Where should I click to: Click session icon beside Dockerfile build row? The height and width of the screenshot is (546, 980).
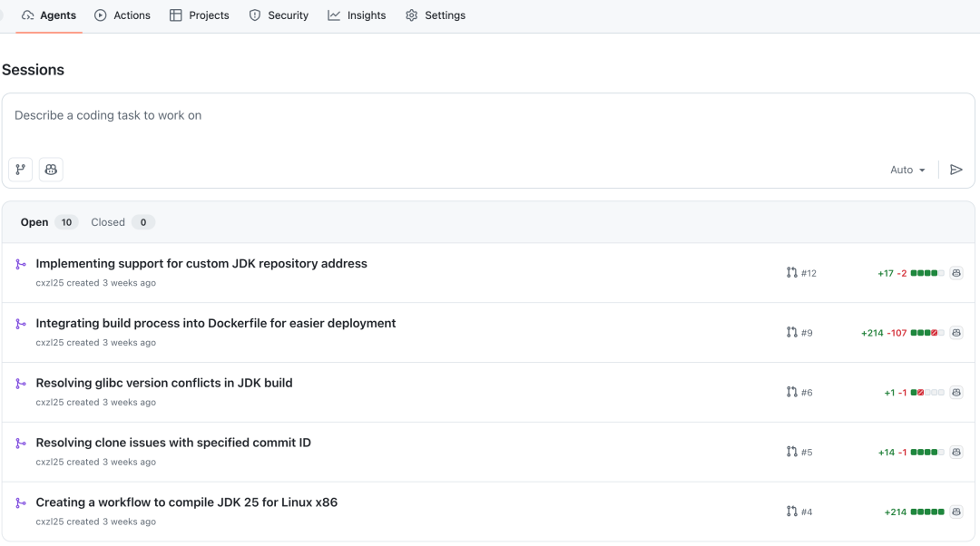tap(21, 324)
